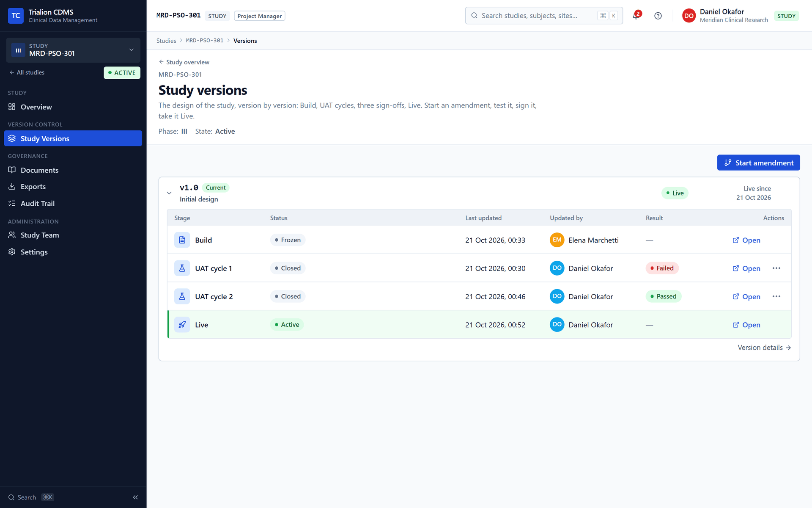The width and height of the screenshot is (812, 508).
Task: Select Study Versions in sidebar
Action: (x=73, y=138)
